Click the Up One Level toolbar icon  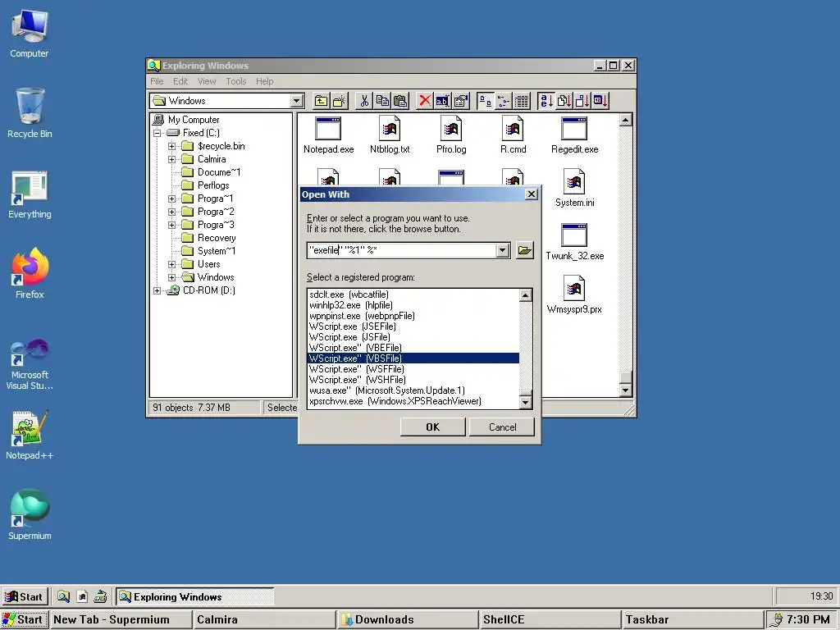[x=322, y=101]
